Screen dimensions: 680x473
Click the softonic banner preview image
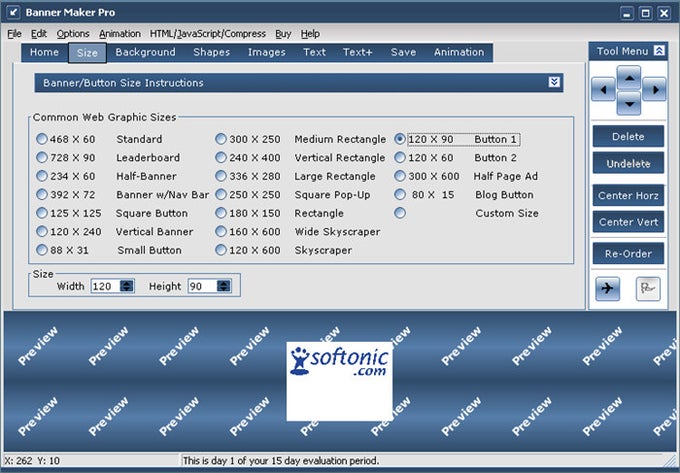[340, 382]
